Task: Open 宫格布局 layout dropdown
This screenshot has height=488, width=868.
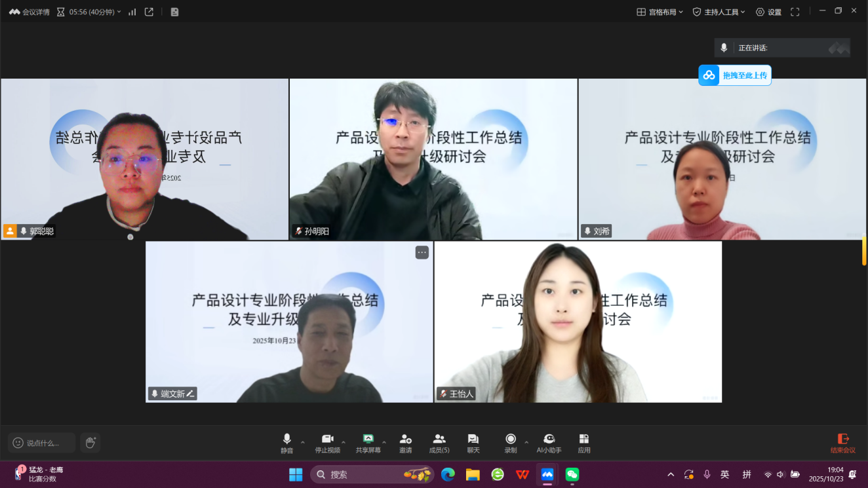Action: click(x=660, y=12)
